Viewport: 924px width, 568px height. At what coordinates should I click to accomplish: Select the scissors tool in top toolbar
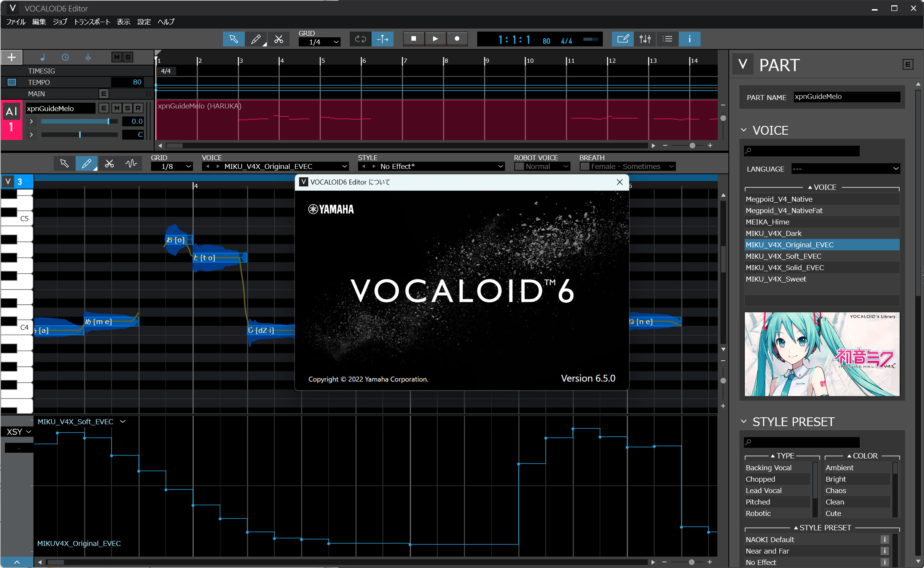[279, 39]
